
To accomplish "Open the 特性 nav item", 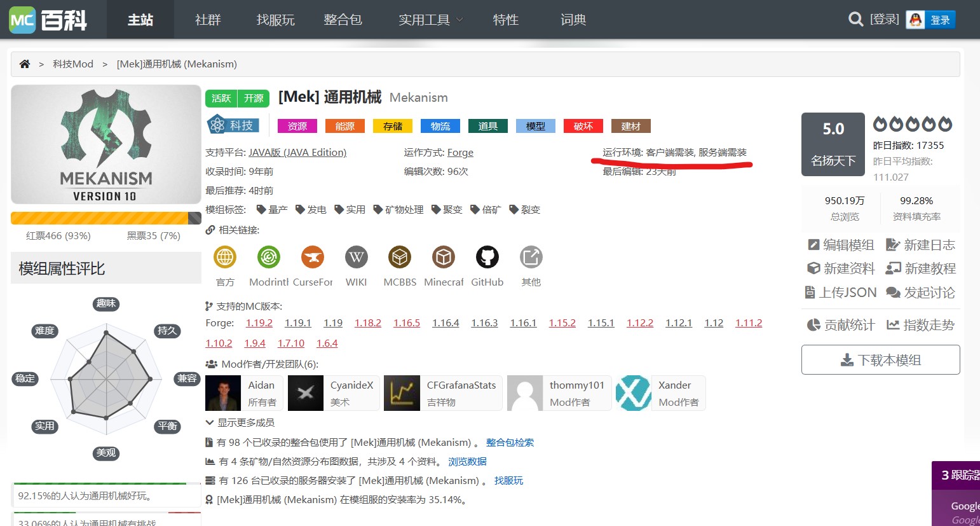I will [506, 20].
